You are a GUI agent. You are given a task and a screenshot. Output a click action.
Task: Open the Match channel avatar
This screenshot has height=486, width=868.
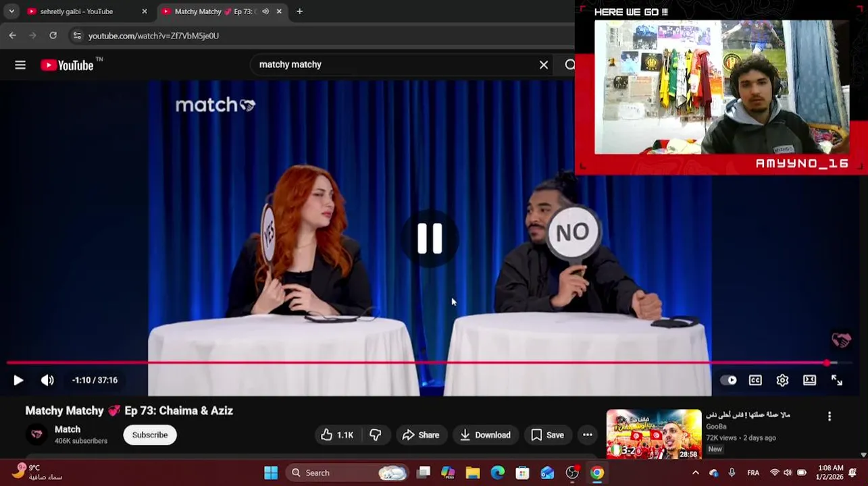pyautogui.click(x=37, y=435)
